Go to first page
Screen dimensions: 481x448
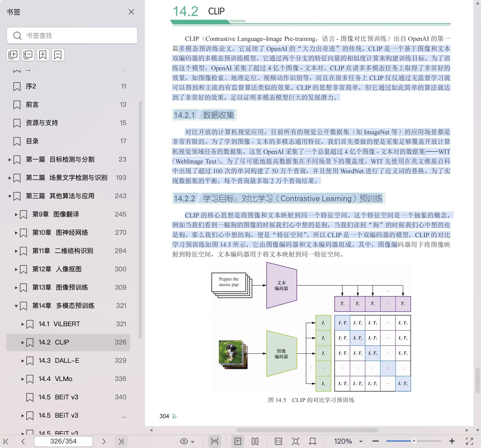[x=6, y=441]
